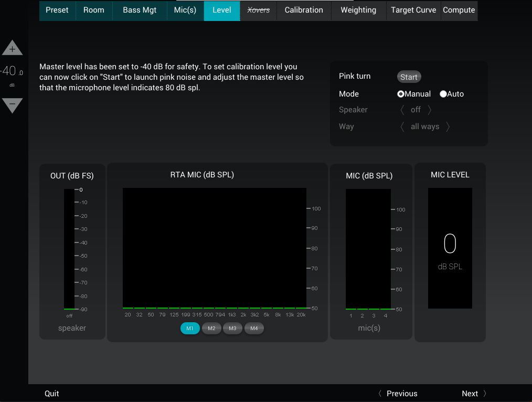Switch to the Target Curve tab

tap(413, 10)
